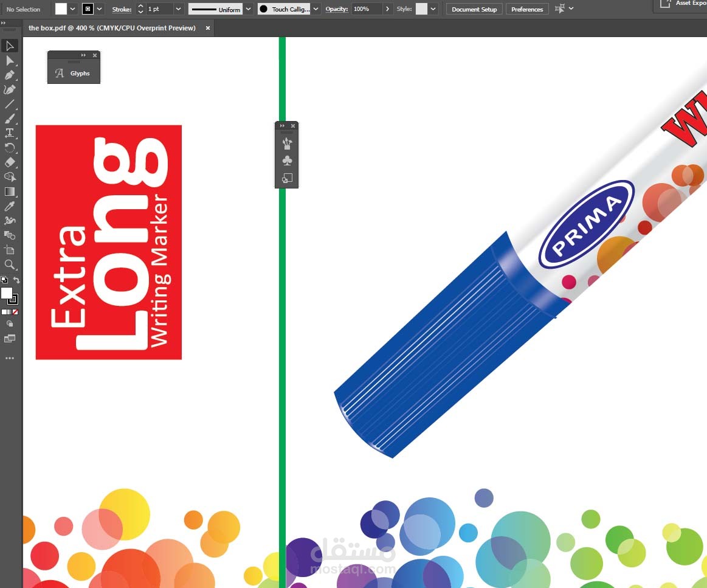Click the fill color swatch in control bar

pyautogui.click(x=61, y=9)
